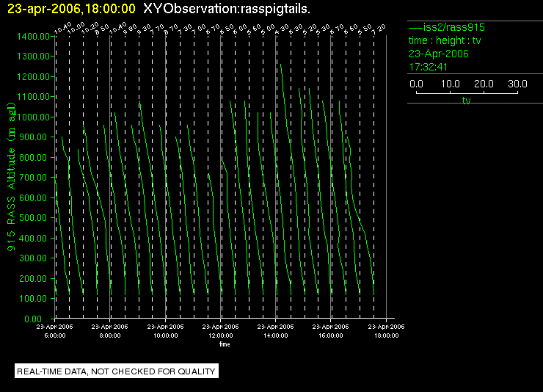Click the 17:32:41 legend timestamp
Screen dimensions: 543x392
click(429, 67)
